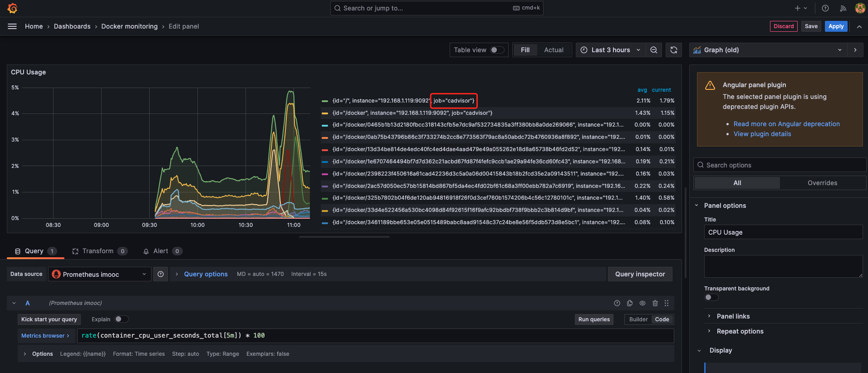Open the hamburger navigation menu

pyautogui.click(x=12, y=26)
